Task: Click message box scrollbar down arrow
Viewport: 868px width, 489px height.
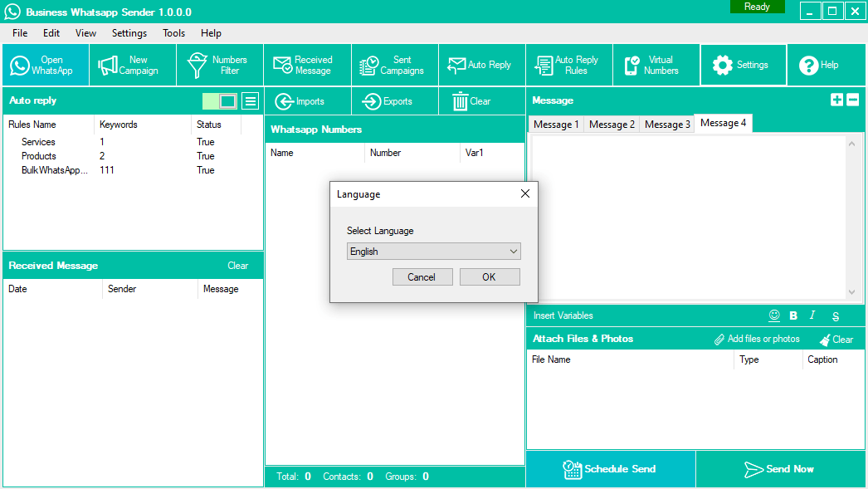Action: tap(851, 292)
